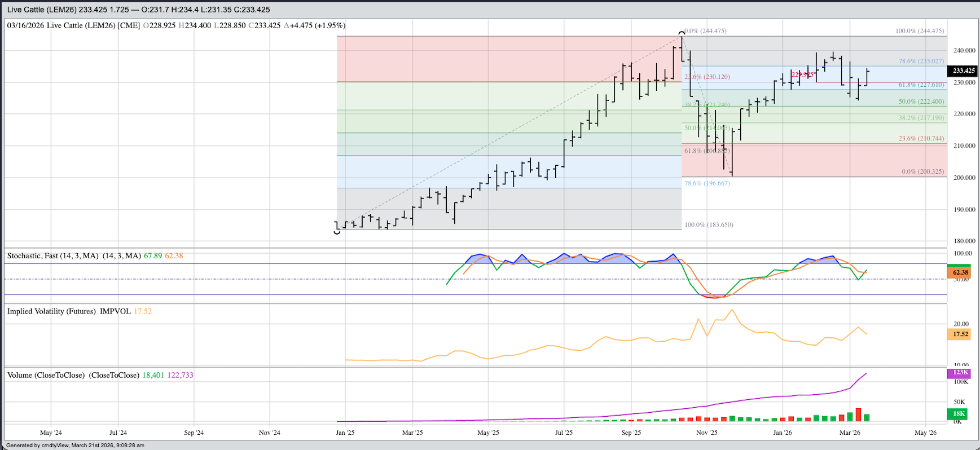The image size is (980, 450).
Task: Click the green 18K volume badge
Action: [x=959, y=414]
